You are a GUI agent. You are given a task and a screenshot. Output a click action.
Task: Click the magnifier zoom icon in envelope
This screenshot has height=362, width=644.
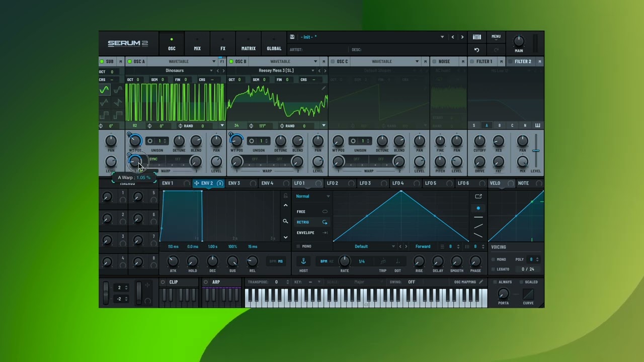click(x=285, y=221)
